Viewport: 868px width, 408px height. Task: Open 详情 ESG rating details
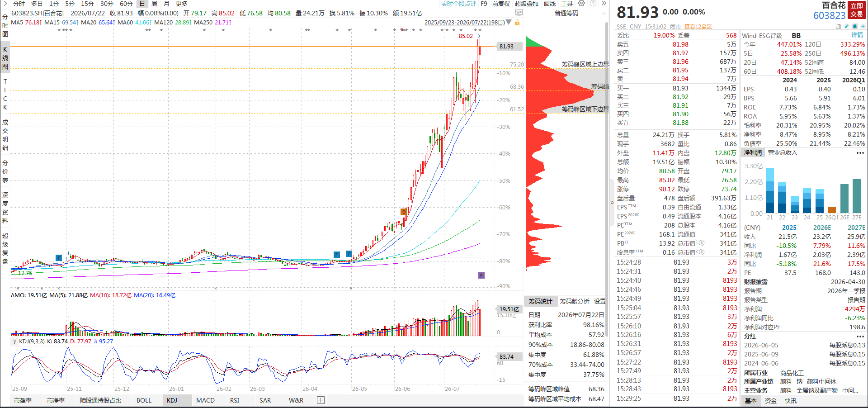click(857, 35)
